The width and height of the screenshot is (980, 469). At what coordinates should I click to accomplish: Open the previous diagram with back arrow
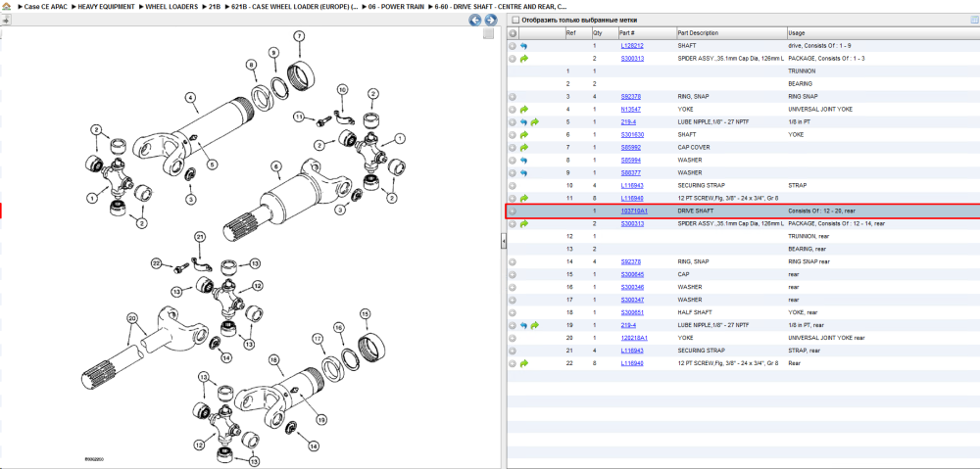(475, 21)
